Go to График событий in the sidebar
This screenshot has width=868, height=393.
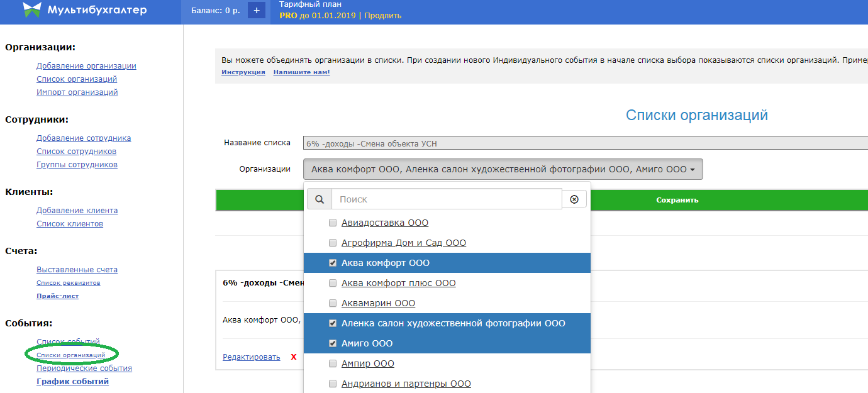[72, 382]
